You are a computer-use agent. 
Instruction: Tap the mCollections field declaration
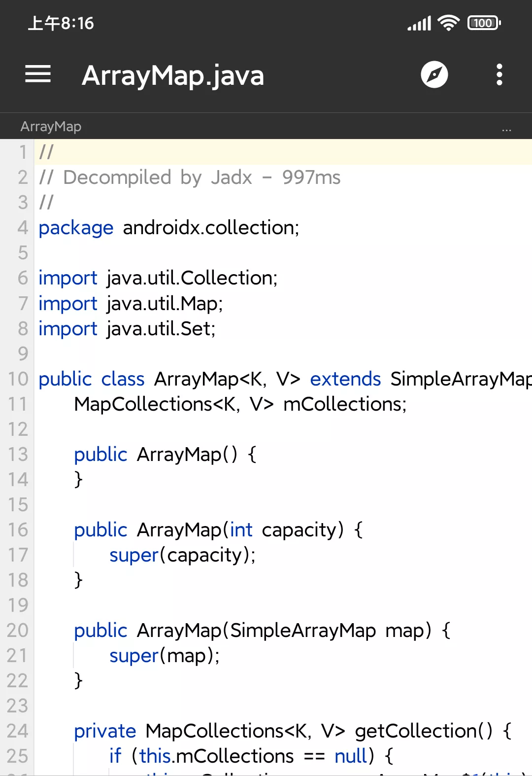pos(240,404)
